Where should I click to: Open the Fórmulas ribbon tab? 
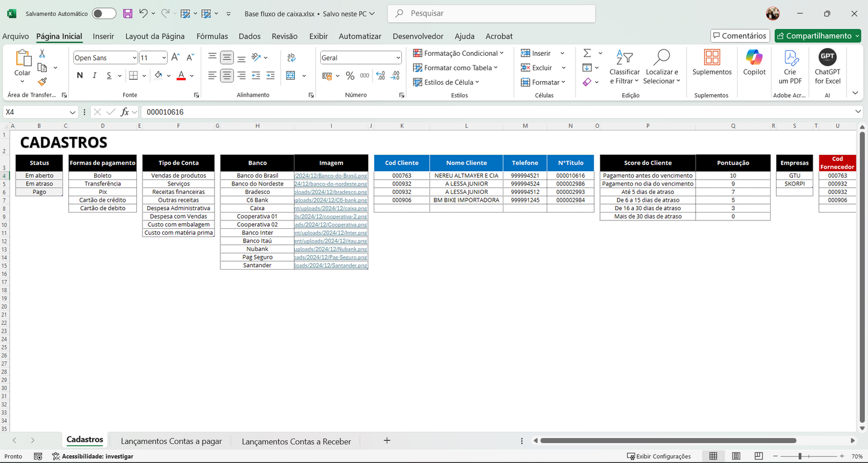[212, 36]
